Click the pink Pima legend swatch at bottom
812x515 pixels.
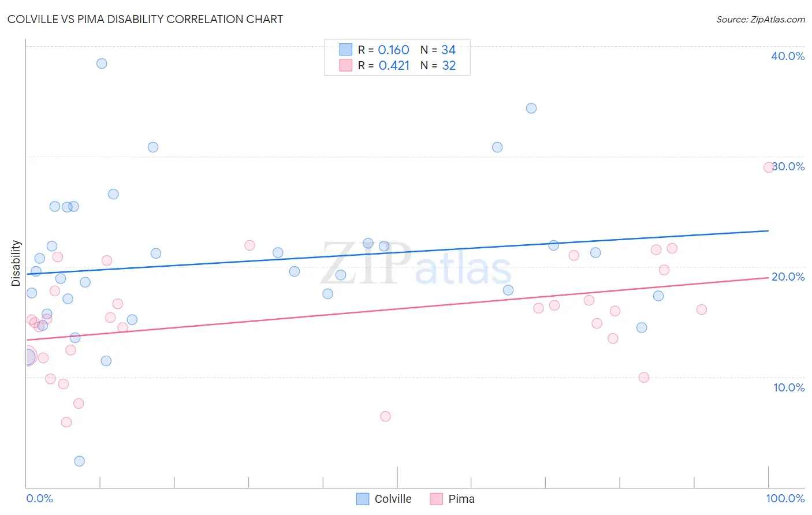[437, 499]
